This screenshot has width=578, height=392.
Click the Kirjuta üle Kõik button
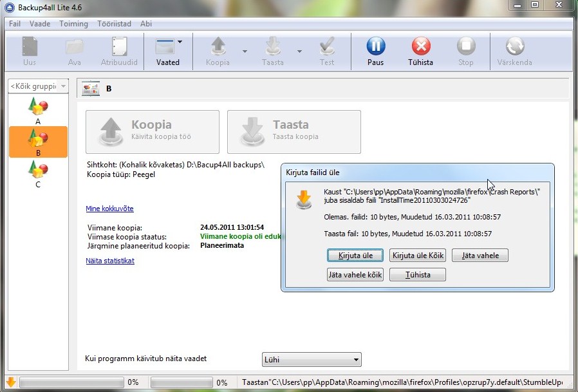click(418, 255)
